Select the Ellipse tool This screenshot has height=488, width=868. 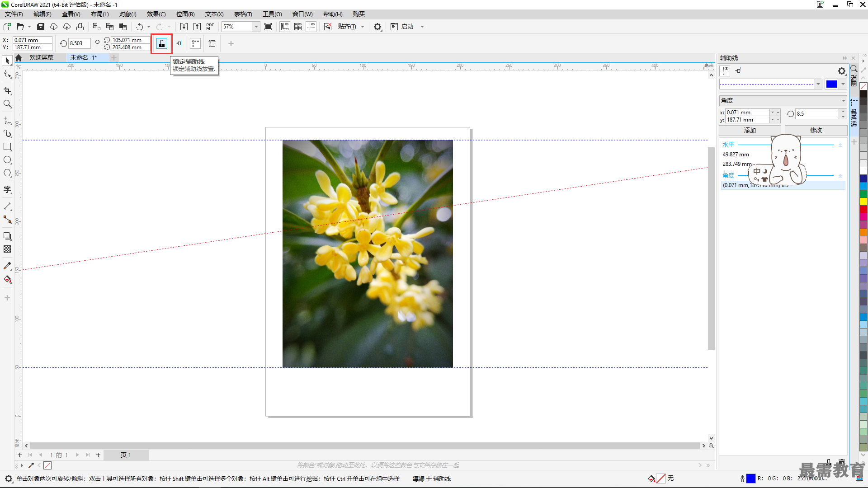[x=7, y=160]
